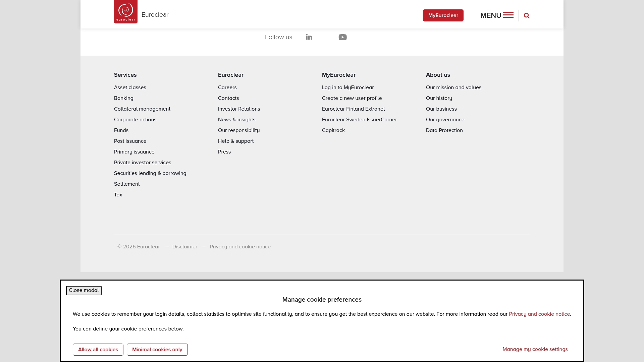
Task: Click the About us heading
Action: pyautogui.click(x=438, y=75)
